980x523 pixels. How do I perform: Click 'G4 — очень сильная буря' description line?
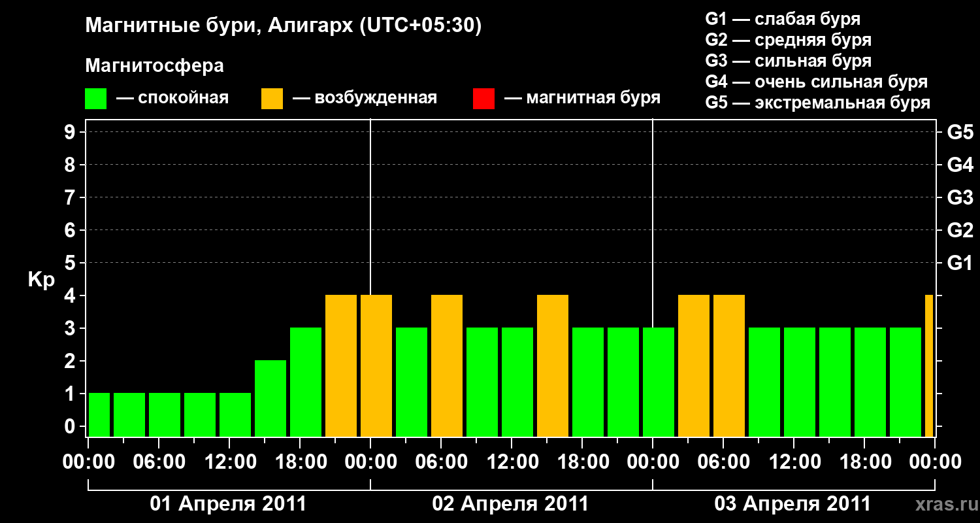(x=816, y=82)
